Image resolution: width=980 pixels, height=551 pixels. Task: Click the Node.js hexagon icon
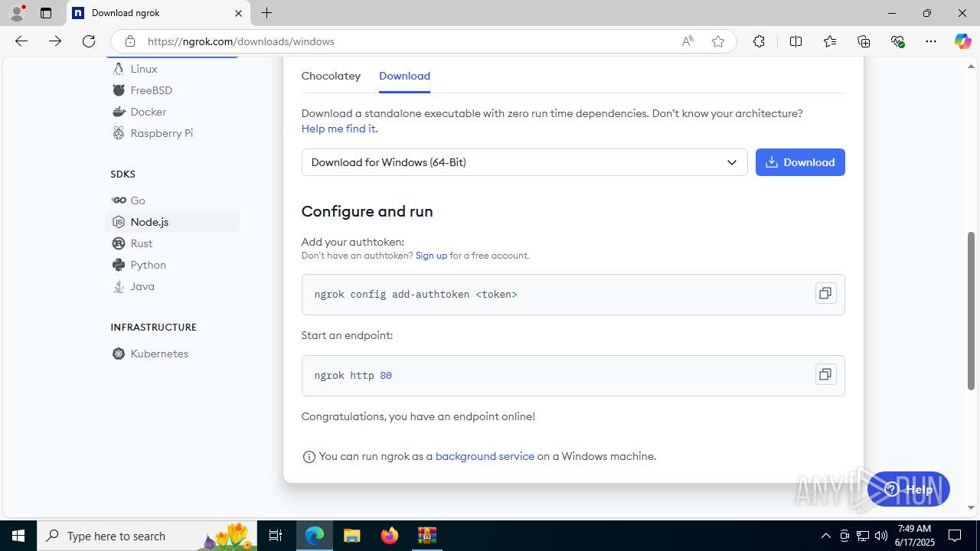pos(119,222)
